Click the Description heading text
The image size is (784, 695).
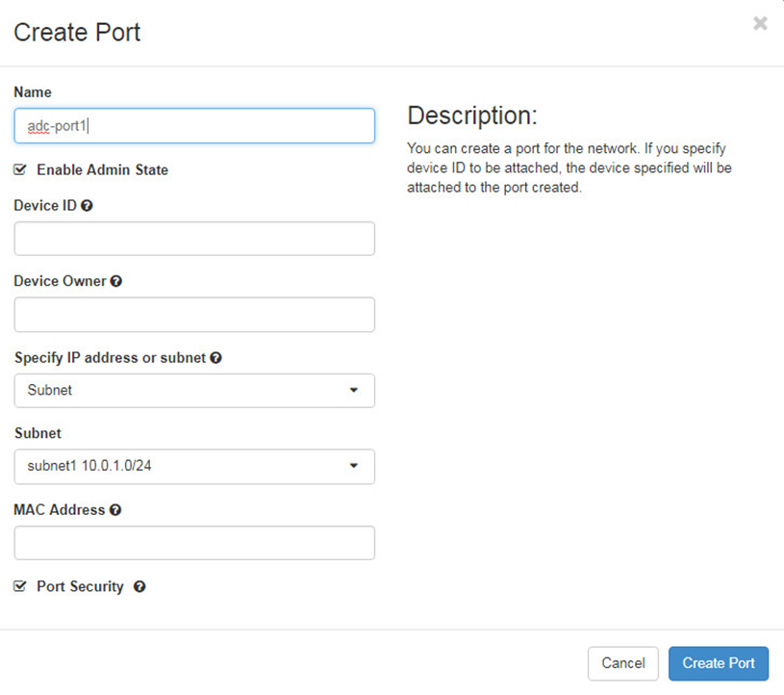click(471, 116)
